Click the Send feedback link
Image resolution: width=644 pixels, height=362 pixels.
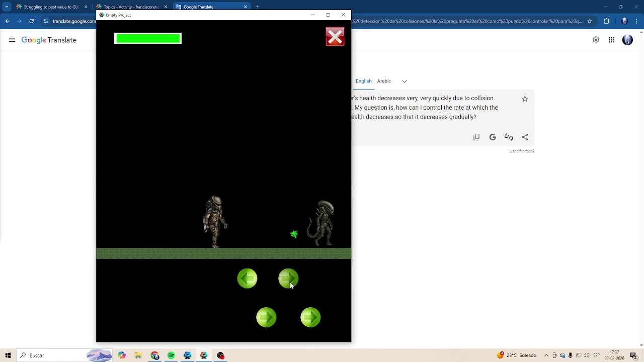[x=522, y=151]
